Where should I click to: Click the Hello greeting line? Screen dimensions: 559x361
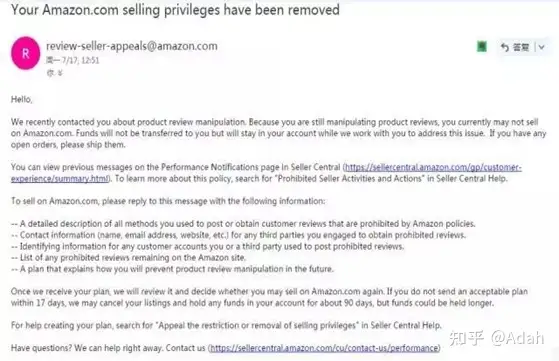click(21, 99)
